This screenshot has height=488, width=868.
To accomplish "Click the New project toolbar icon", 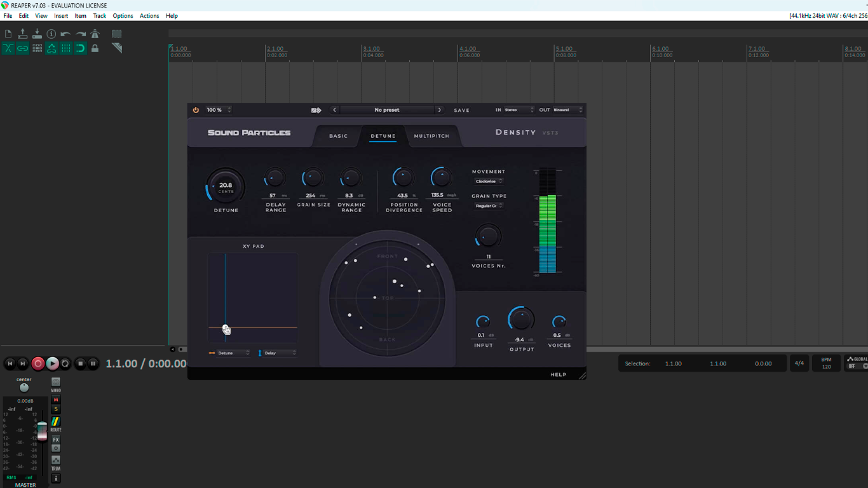I will pos(8,34).
